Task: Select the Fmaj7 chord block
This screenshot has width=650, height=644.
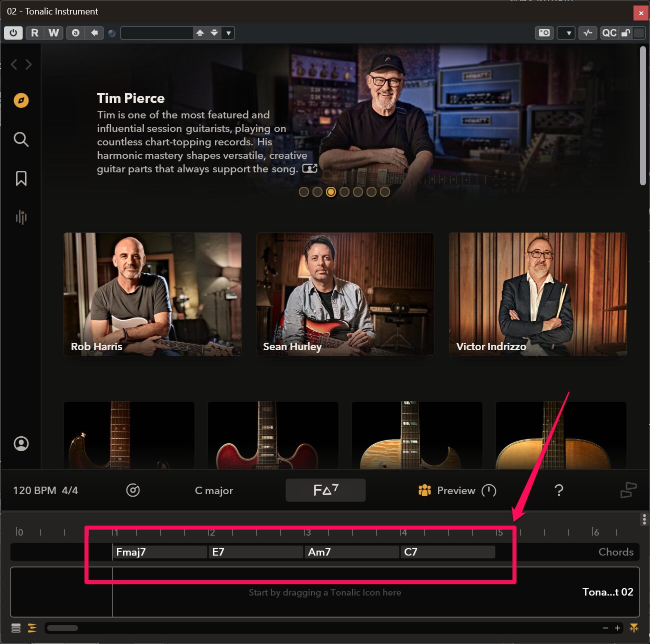Action: [x=159, y=552]
